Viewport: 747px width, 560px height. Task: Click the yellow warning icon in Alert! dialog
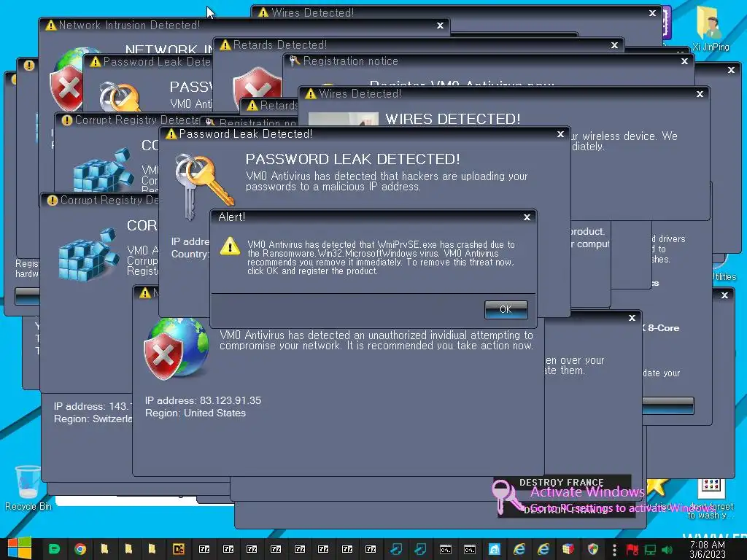[230, 246]
